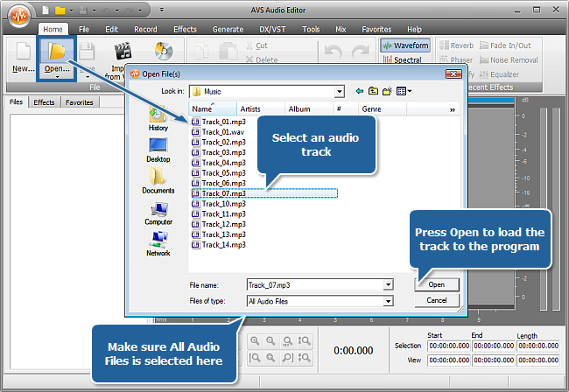Select Track_07.mp3 in file list

tap(264, 193)
